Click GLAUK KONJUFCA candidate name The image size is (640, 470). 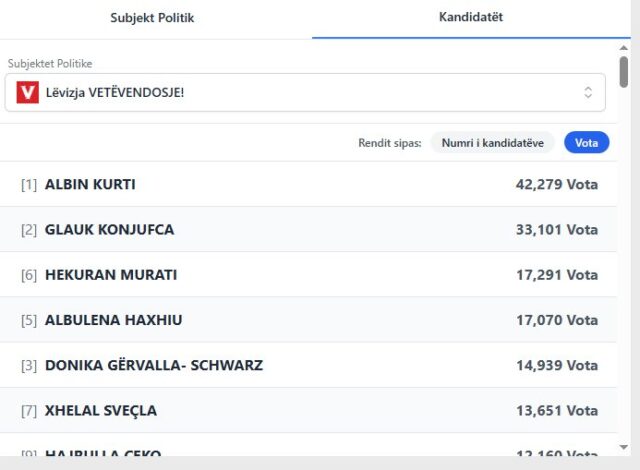point(109,230)
